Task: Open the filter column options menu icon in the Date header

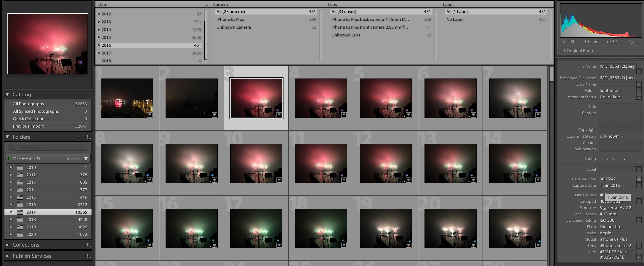Action: tap(206, 4)
